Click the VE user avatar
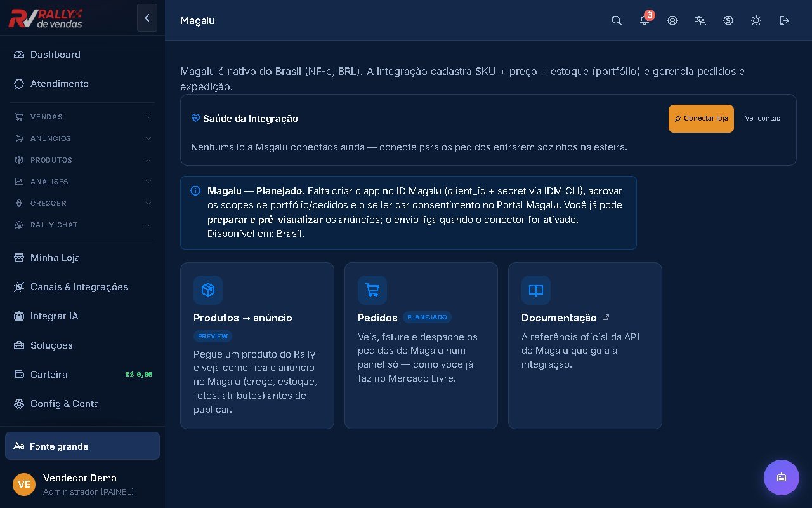This screenshot has width=812, height=508. pos(24,485)
